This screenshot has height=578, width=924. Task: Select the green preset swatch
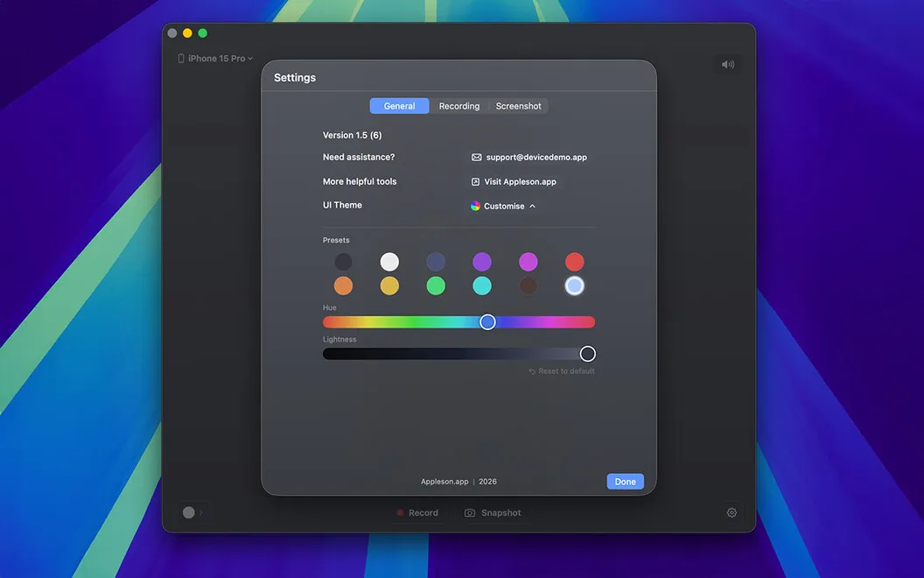[436, 285]
